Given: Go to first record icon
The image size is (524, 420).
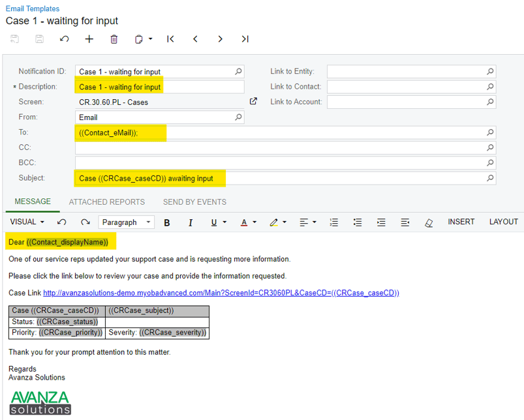Looking at the screenshot, I should pyautogui.click(x=170, y=39).
